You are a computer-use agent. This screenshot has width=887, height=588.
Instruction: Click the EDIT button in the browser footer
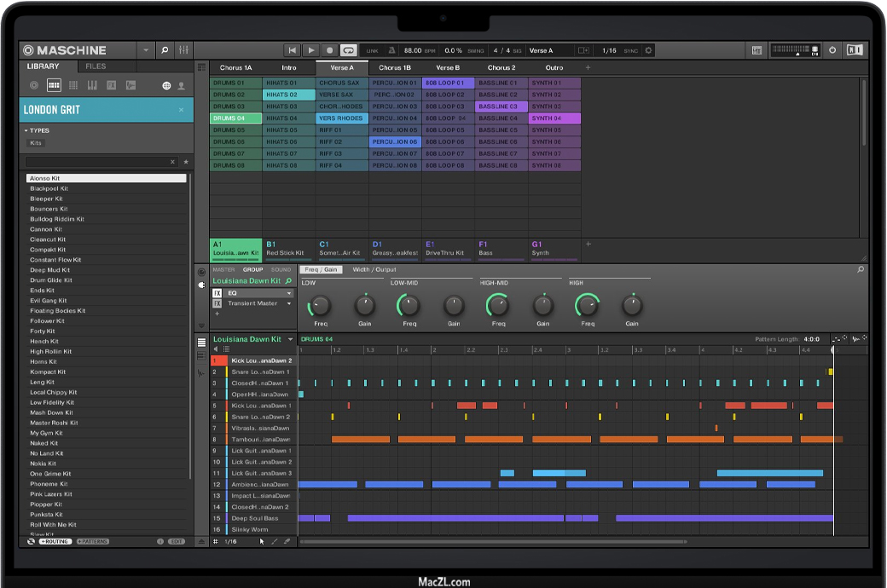coord(177,542)
